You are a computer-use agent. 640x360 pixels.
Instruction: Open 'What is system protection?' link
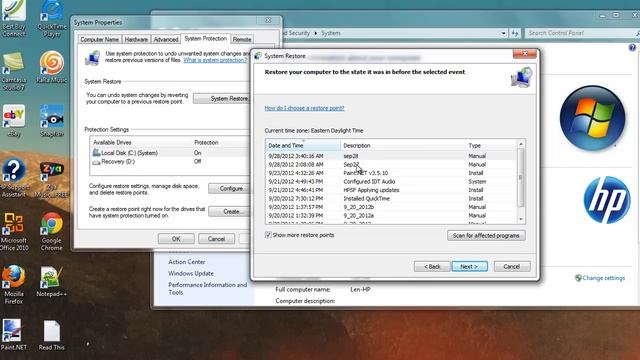point(215,60)
